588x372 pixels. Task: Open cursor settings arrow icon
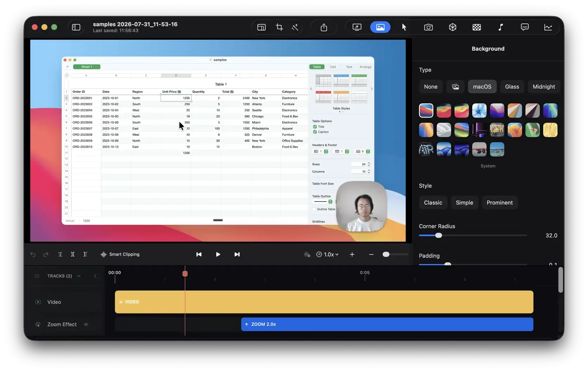click(404, 27)
